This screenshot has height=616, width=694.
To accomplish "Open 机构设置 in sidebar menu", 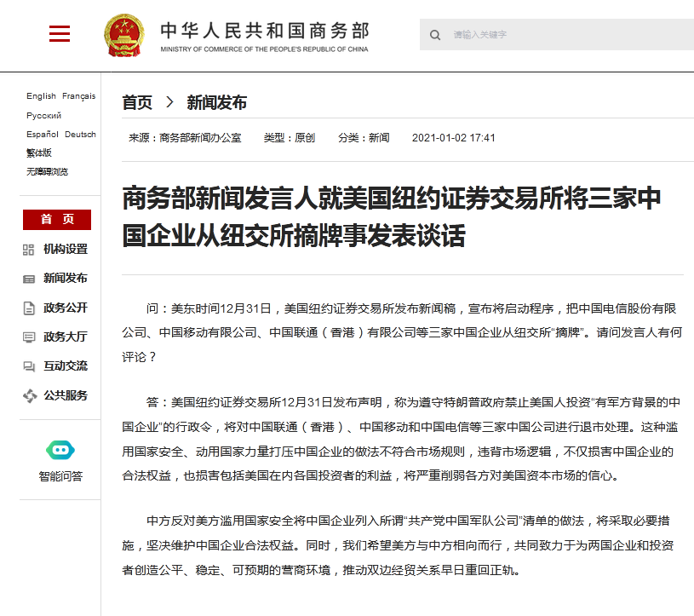I will coord(66,250).
